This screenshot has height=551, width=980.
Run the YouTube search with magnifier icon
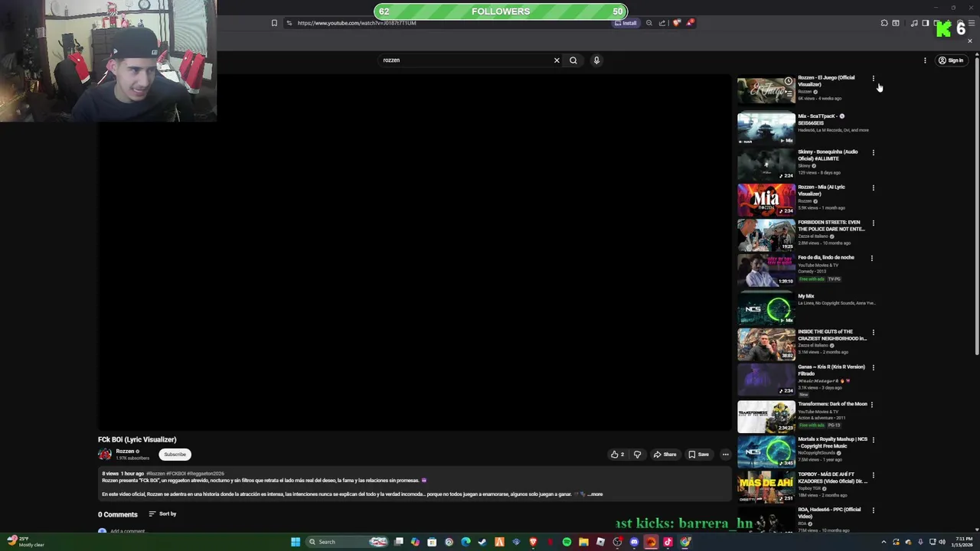(573, 60)
